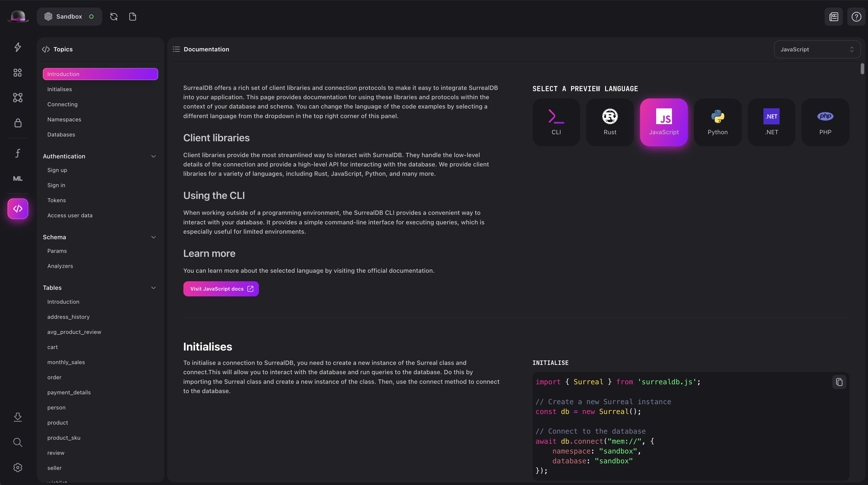The width and height of the screenshot is (868, 485).
Task: Open the Functions icon in sidebar
Action: 18,153
